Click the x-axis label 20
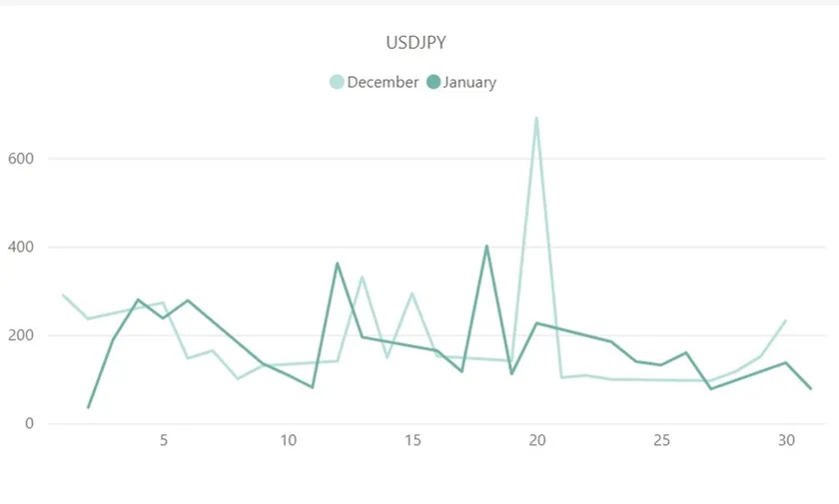The width and height of the screenshot is (839, 504). [x=536, y=441]
